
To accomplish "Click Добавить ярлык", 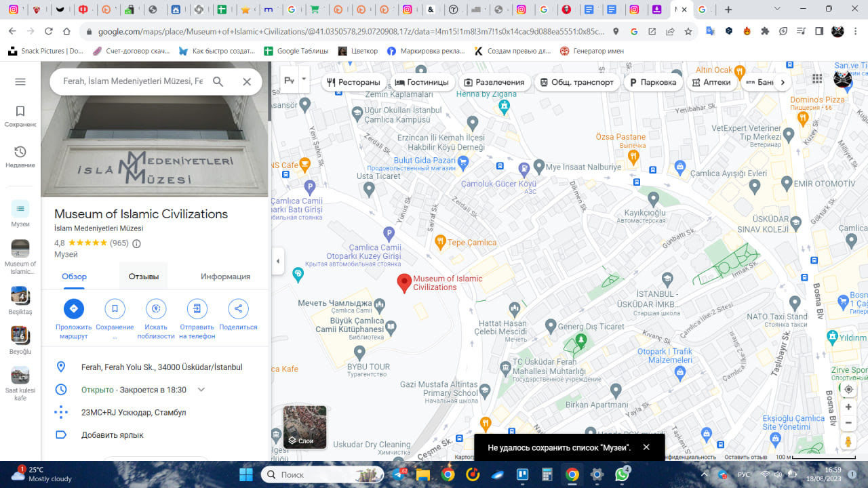I will point(156,435).
